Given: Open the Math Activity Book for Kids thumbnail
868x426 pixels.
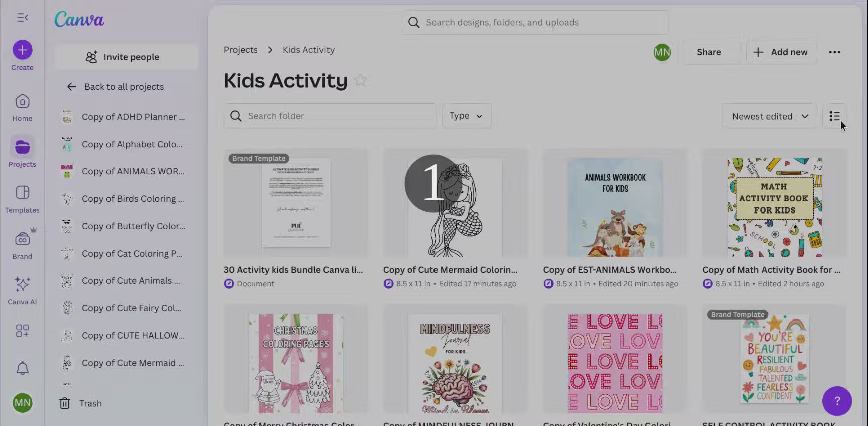Looking at the screenshot, I should [775, 203].
